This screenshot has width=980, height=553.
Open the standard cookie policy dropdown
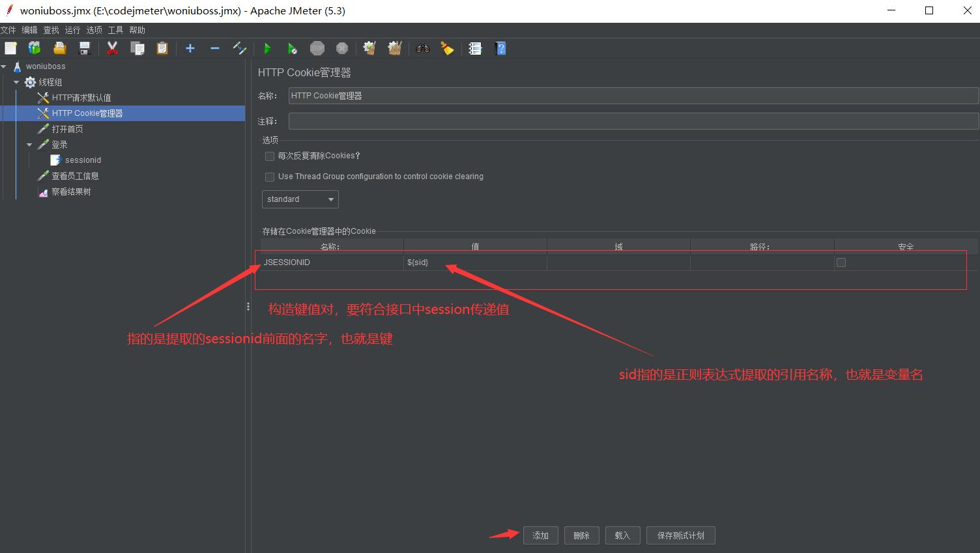click(x=300, y=199)
